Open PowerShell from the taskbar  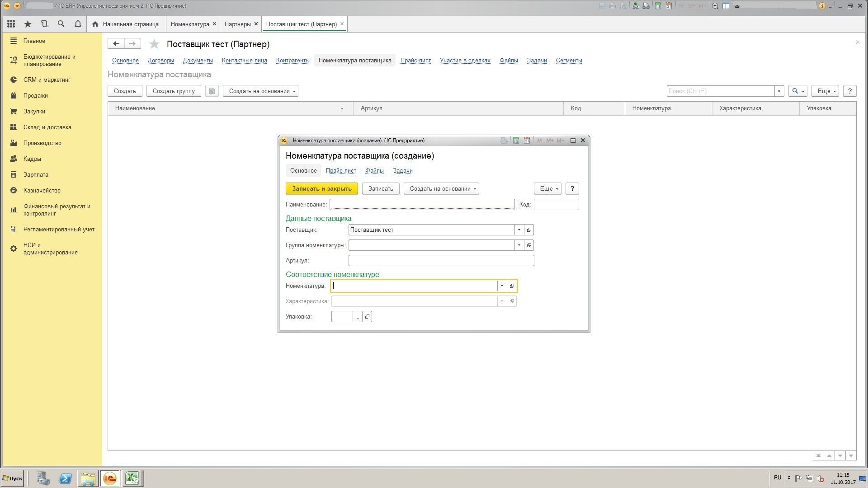66,478
